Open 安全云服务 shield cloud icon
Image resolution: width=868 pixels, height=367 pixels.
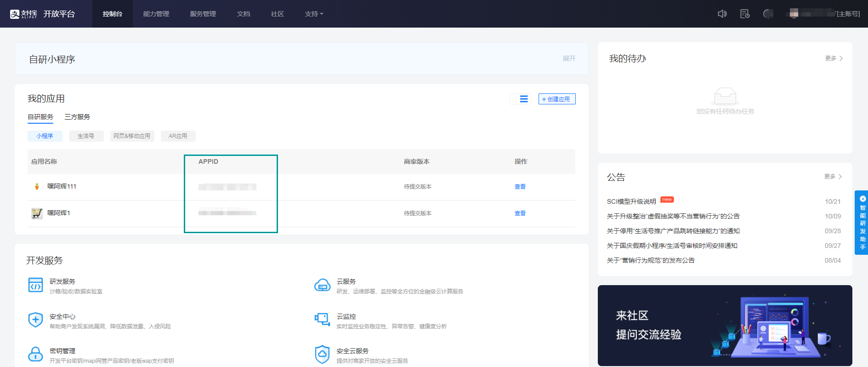[322, 354]
